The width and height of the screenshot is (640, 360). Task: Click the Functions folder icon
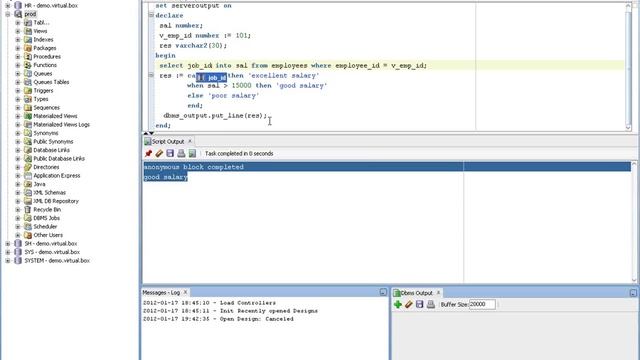[x=28, y=65]
